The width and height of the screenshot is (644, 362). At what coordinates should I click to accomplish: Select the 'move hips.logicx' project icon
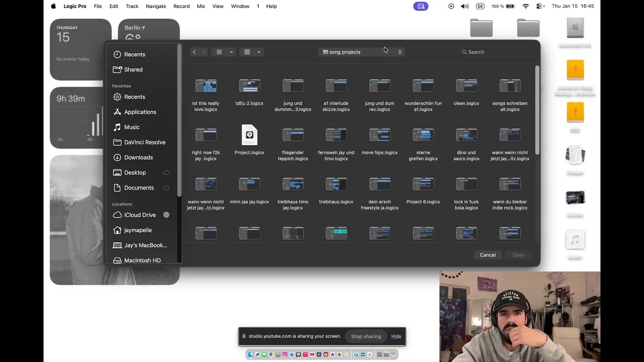tap(379, 135)
